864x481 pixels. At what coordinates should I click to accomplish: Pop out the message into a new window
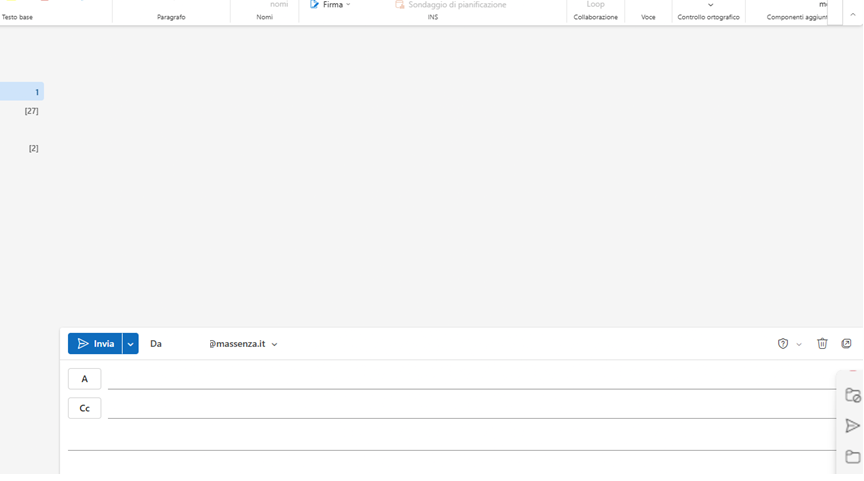point(846,344)
